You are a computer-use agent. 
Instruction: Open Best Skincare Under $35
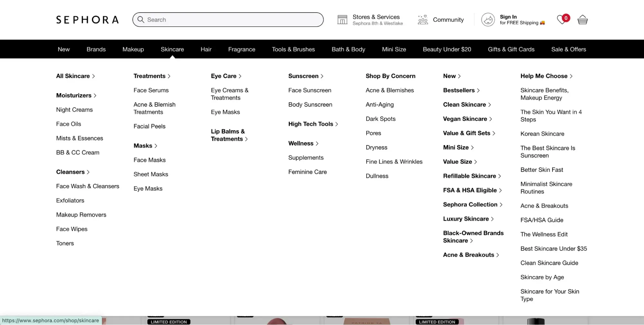(x=553, y=249)
